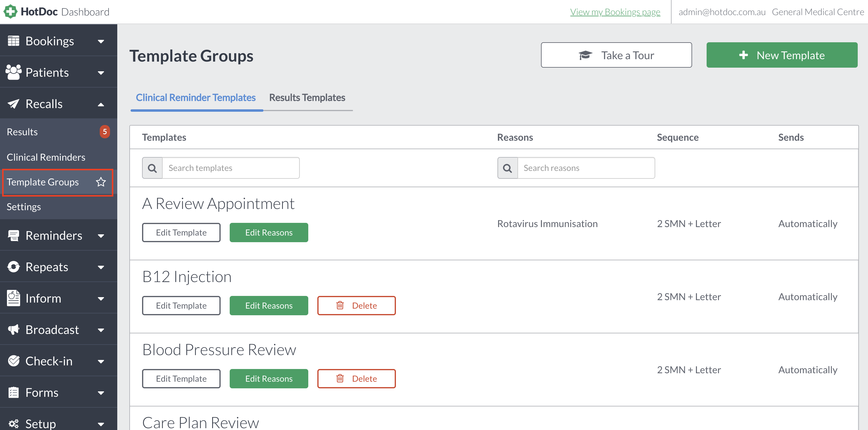
Task: Click the Reminders message icon
Action: click(14, 235)
